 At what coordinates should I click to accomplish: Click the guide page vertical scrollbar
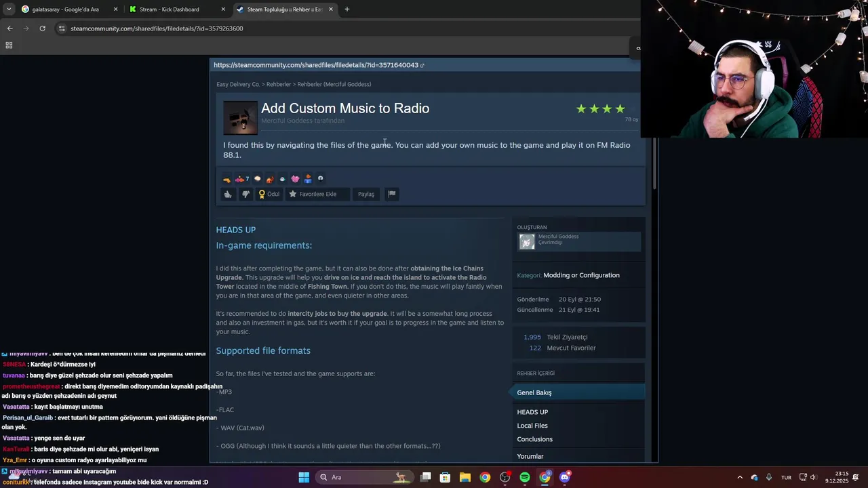pyautogui.click(x=654, y=163)
